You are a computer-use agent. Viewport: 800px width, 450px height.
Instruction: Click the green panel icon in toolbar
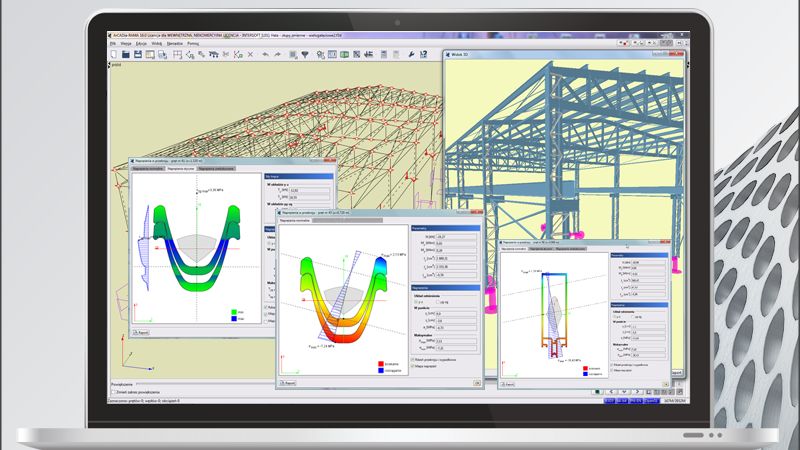[344, 54]
